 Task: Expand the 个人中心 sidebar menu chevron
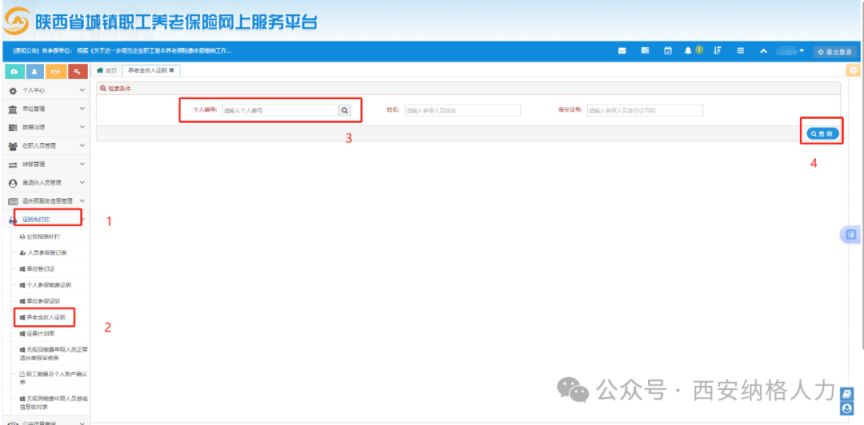click(83, 90)
